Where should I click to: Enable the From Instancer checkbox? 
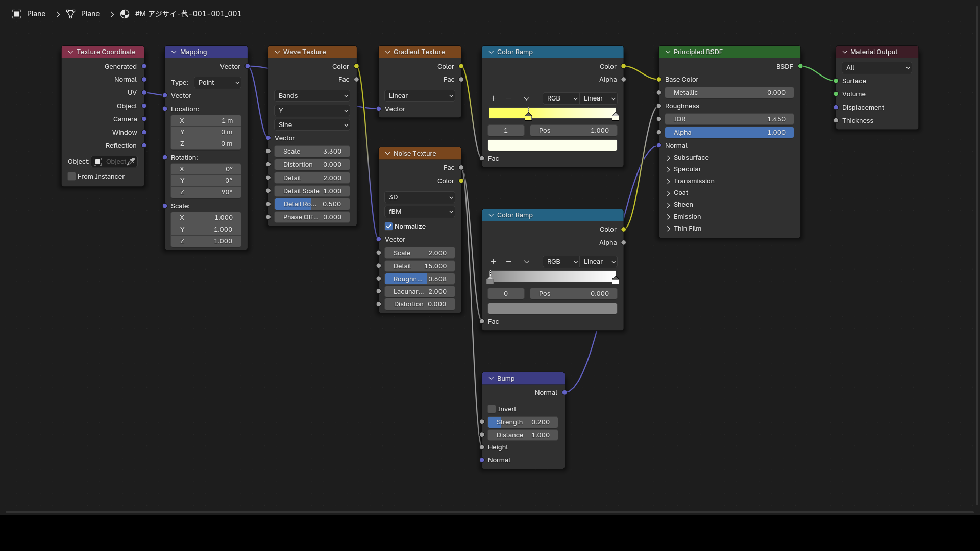[x=72, y=177]
